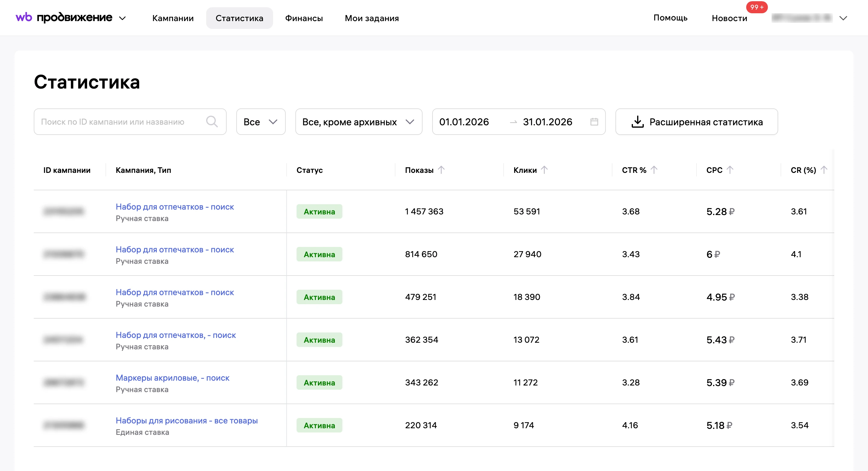Download Расширенная статистика report
The height and width of the screenshot is (471, 868).
tap(697, 122)
